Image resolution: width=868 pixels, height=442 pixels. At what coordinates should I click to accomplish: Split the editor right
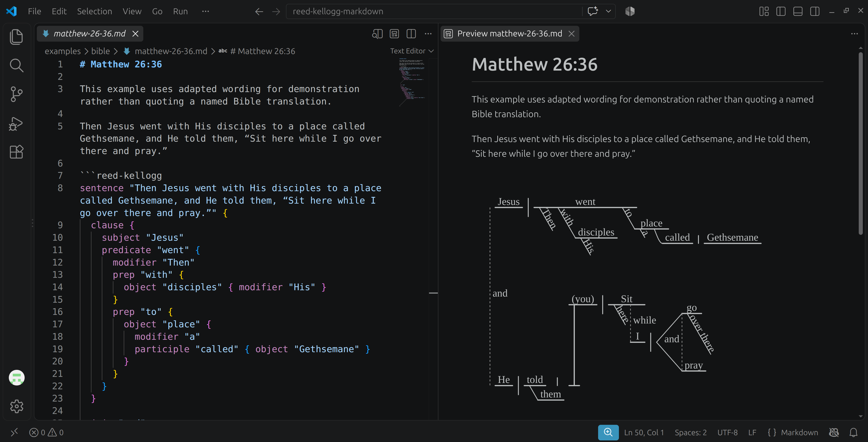click(x=411, y=34)
